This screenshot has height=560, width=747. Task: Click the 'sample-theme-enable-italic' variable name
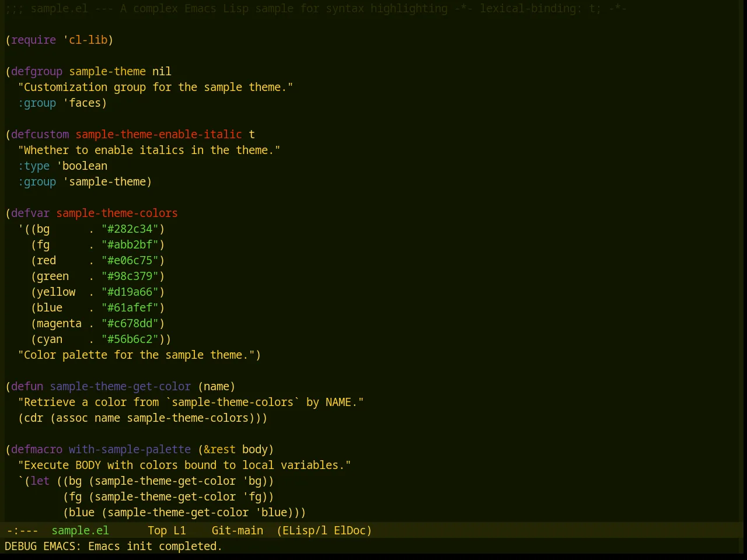(x=159, y=134)
